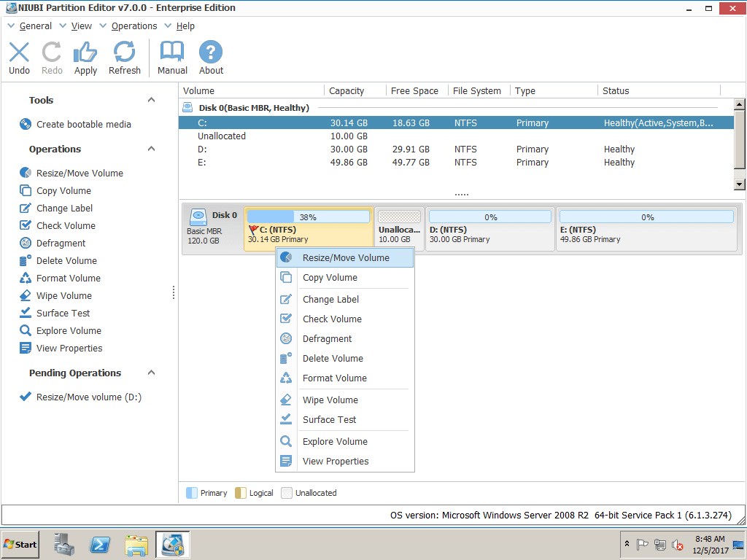Open the About question-mark icon

point(211,52)
